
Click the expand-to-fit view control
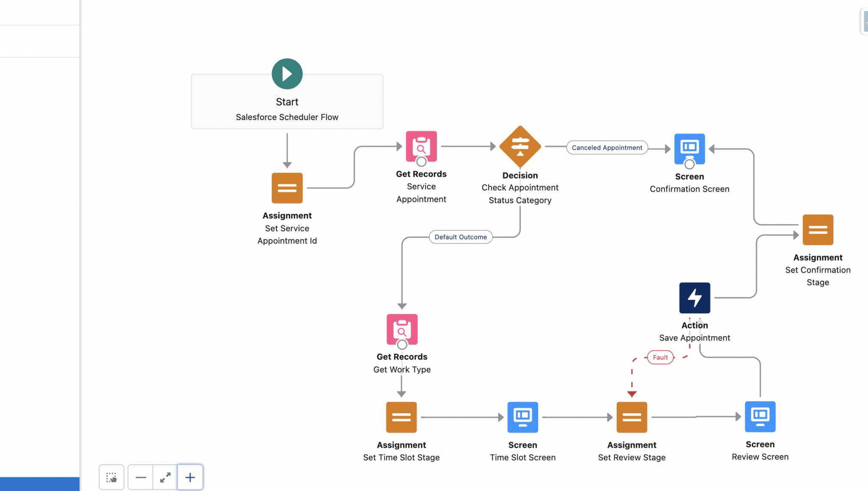165,477
